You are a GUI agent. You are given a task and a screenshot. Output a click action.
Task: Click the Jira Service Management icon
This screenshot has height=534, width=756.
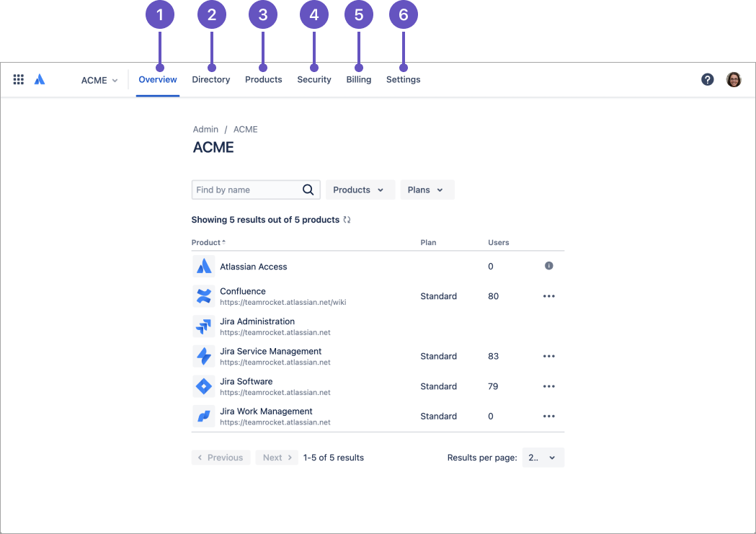click(204, 356)
